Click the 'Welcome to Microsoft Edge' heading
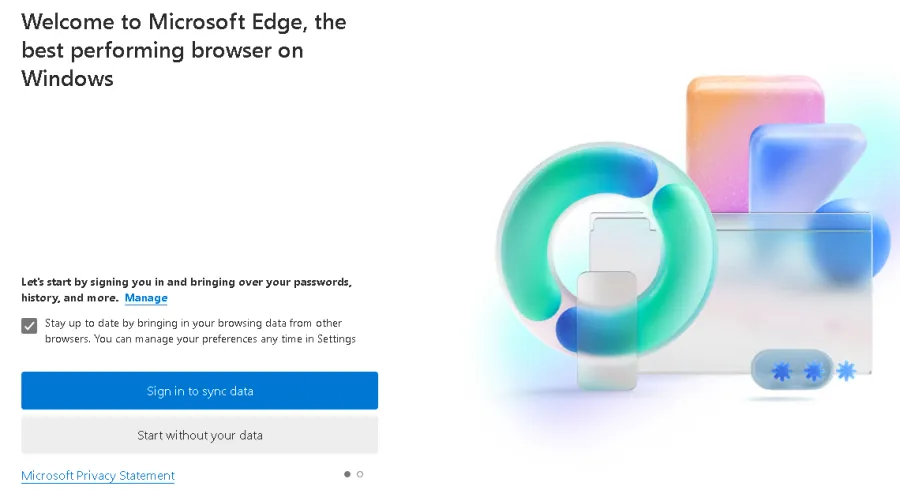Screen dimensions: 900x490 point(185,49)
